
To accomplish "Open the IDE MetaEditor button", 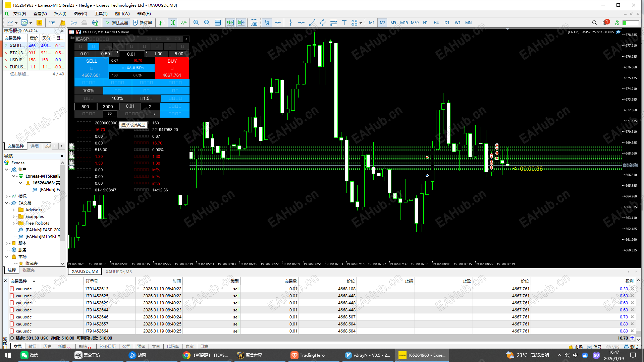I will pos(52,23).
